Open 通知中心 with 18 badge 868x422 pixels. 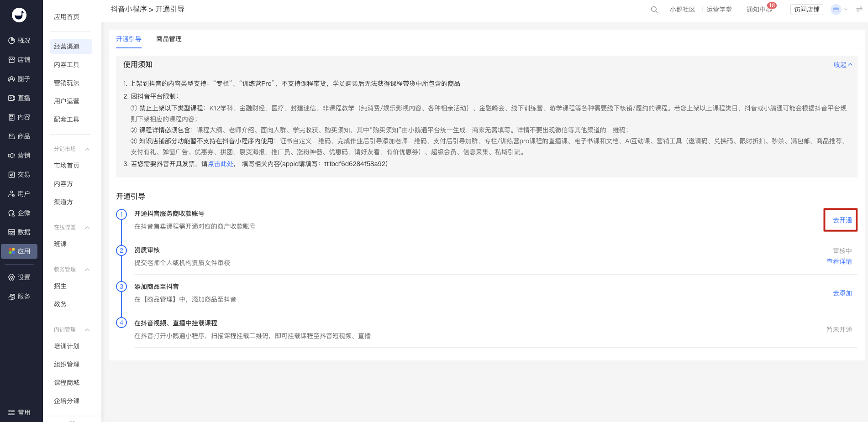click(x=759, y=10)
